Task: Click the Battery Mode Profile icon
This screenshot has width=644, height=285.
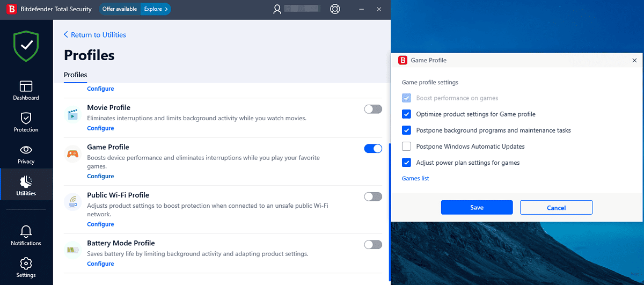Action: pyautogui.click(x=73, y=250)
